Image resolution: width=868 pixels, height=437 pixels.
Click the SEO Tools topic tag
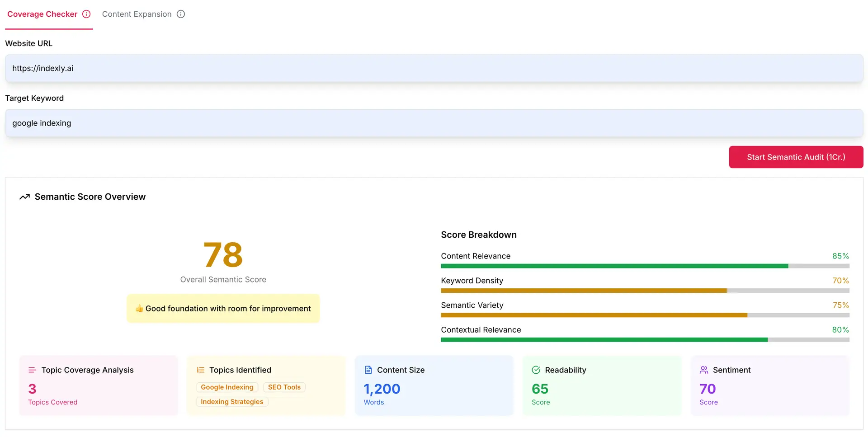tap(284, 387)
